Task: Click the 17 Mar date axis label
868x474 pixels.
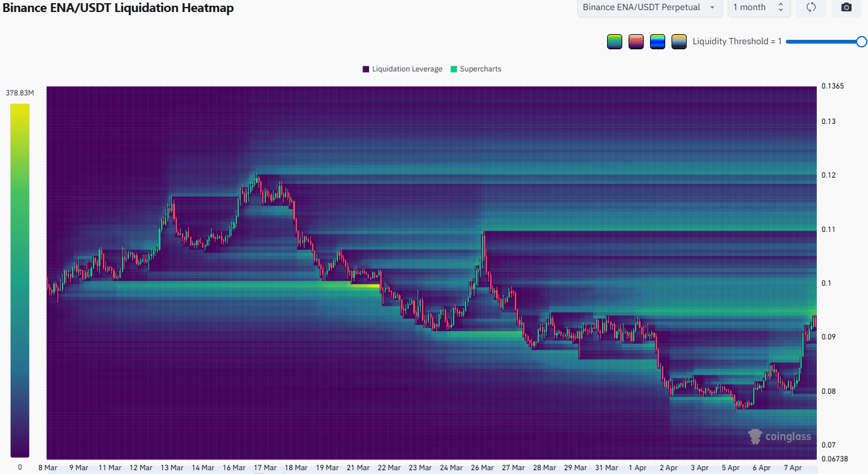Action: coord(265,468)
